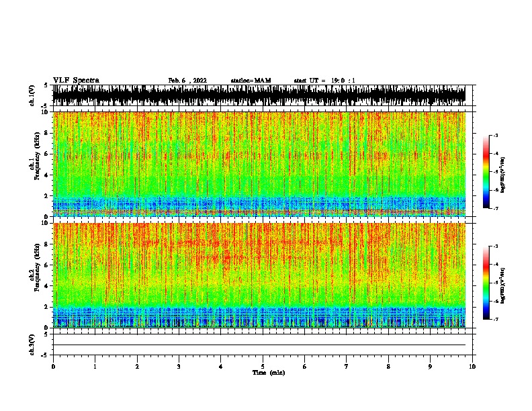Click the "4" frequency tick of ch.1 spectrogram
This screenshot has height=411, width=532.
click(x=46, y=175)
